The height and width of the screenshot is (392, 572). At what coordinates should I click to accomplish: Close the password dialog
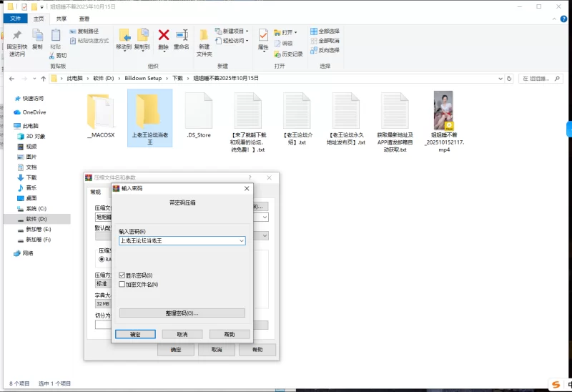[x=247, y=188]
